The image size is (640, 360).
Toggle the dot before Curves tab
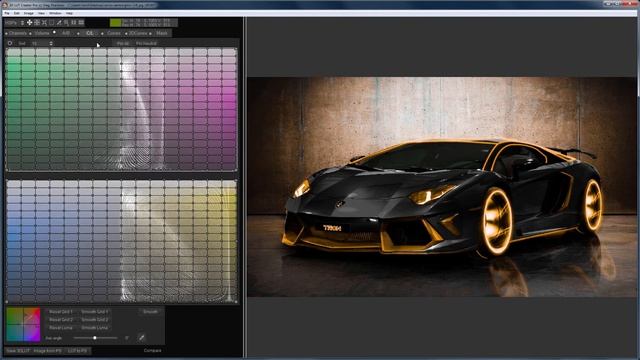pos(102,33)
